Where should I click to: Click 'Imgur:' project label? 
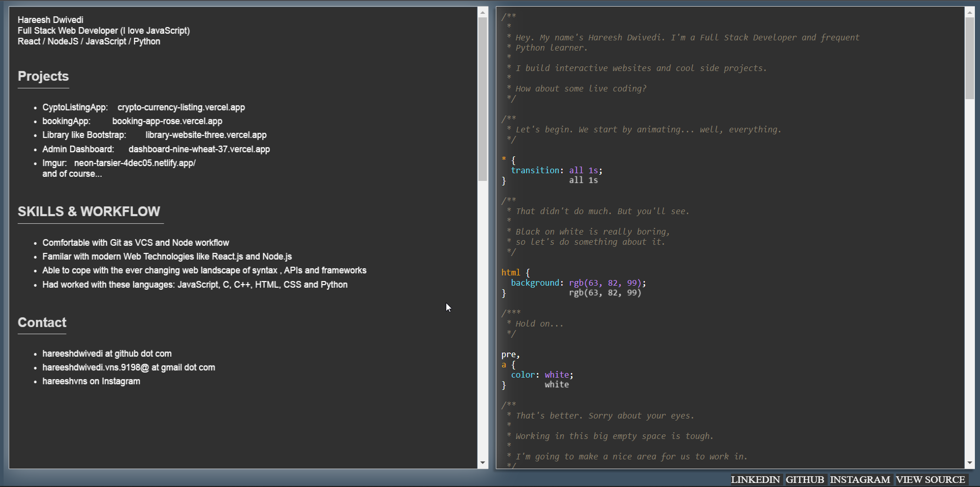(x=55, y=163)
